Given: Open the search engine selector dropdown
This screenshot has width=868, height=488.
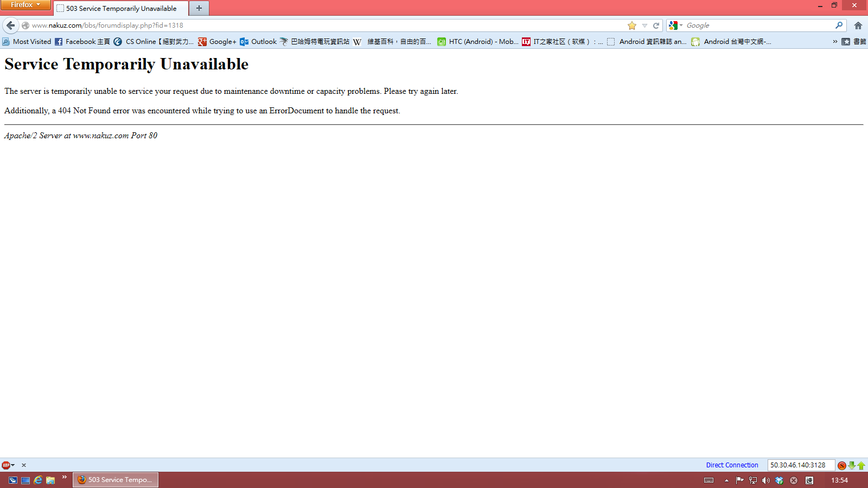Looking at the screenshot, I should click(x=675, y=25).
